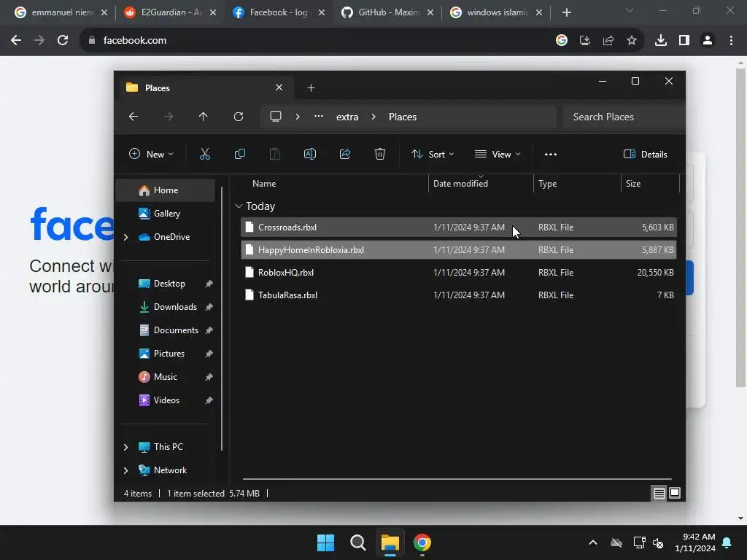Open the See more ellipsis in Explorer toolbar
Viewport: 747px width, 560px height.
coord(551,155)
